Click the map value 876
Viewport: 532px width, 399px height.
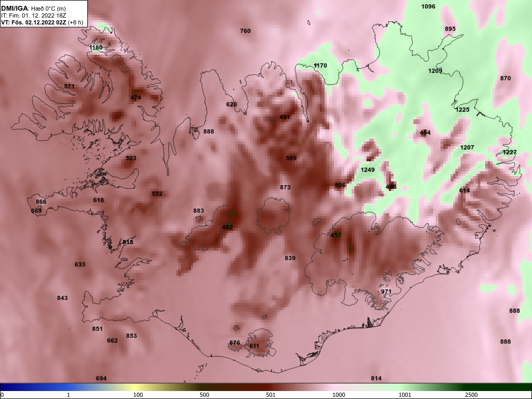coord(235,343)
